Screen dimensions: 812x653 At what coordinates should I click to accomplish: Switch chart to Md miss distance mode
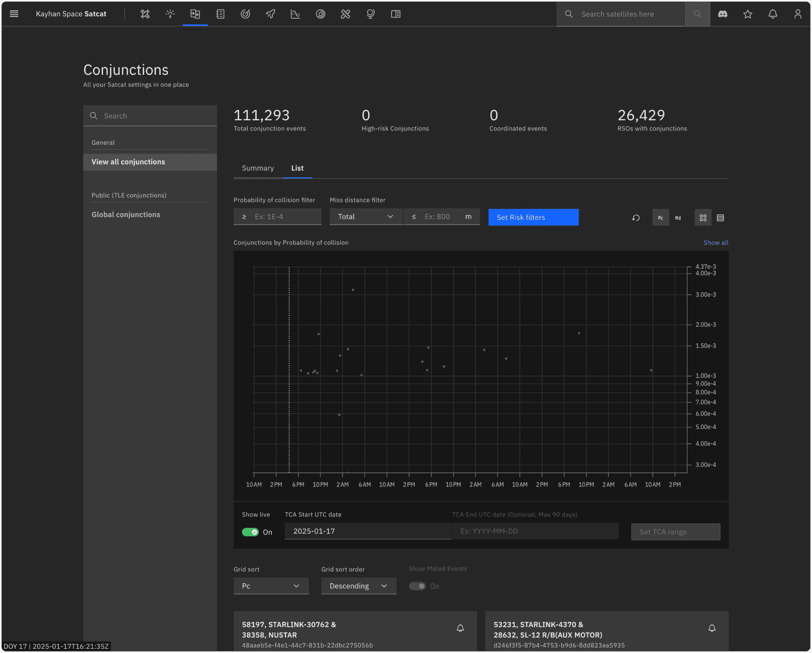click(x=678, y=218)
